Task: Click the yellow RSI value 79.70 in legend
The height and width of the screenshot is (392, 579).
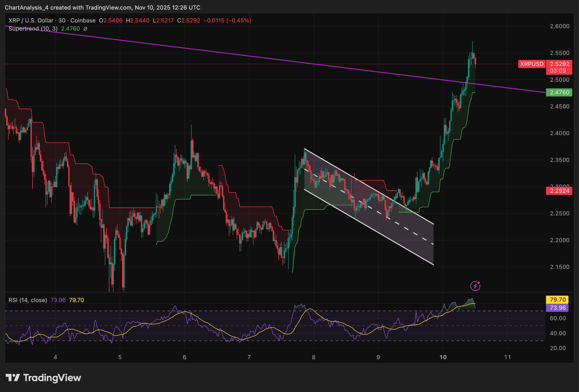Action: tap(76, 300)
